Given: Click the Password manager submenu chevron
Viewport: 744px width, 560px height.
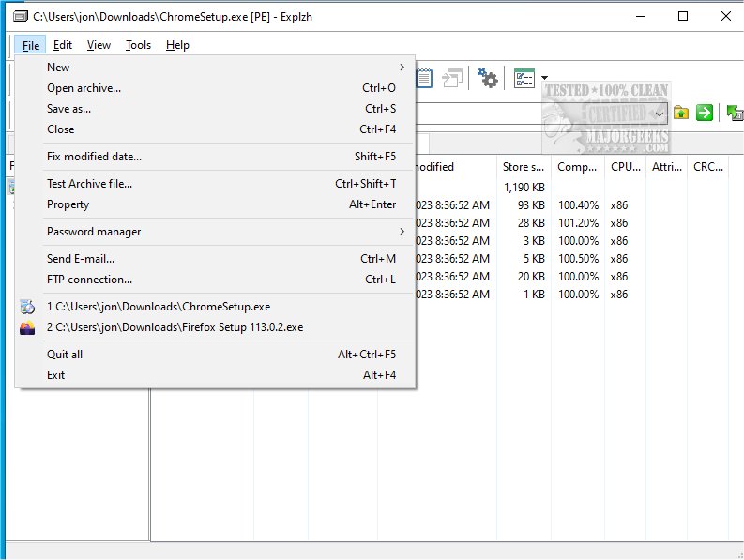Looking at the screenshot, I should (x=402, y=232).
